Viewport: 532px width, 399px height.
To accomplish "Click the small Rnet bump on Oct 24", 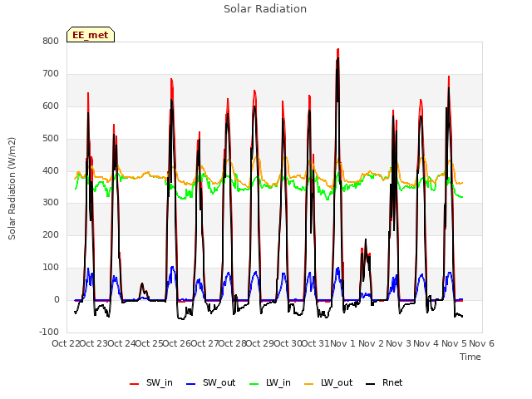I will 142,285.
